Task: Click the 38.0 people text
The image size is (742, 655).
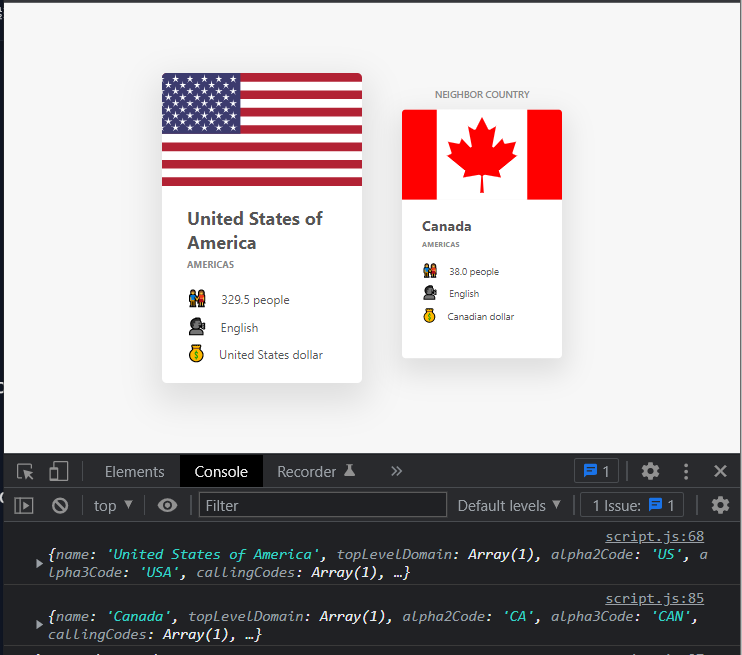Action: pos(474,272)
